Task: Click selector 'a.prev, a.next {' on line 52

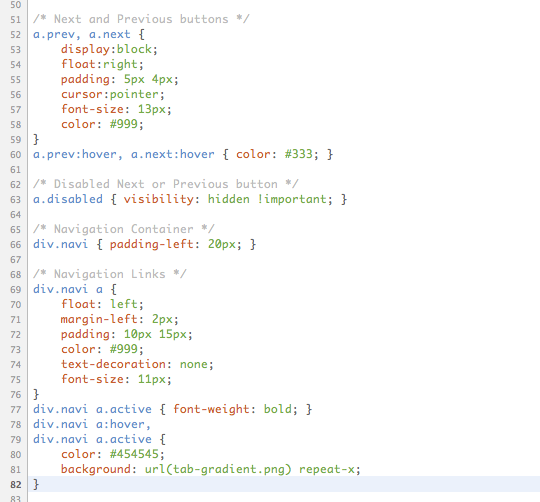Action: click(x=89, y=34)
